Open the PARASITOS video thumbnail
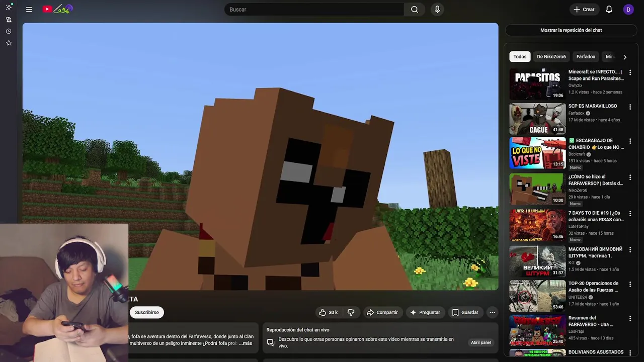 click(x=537, y=84)
